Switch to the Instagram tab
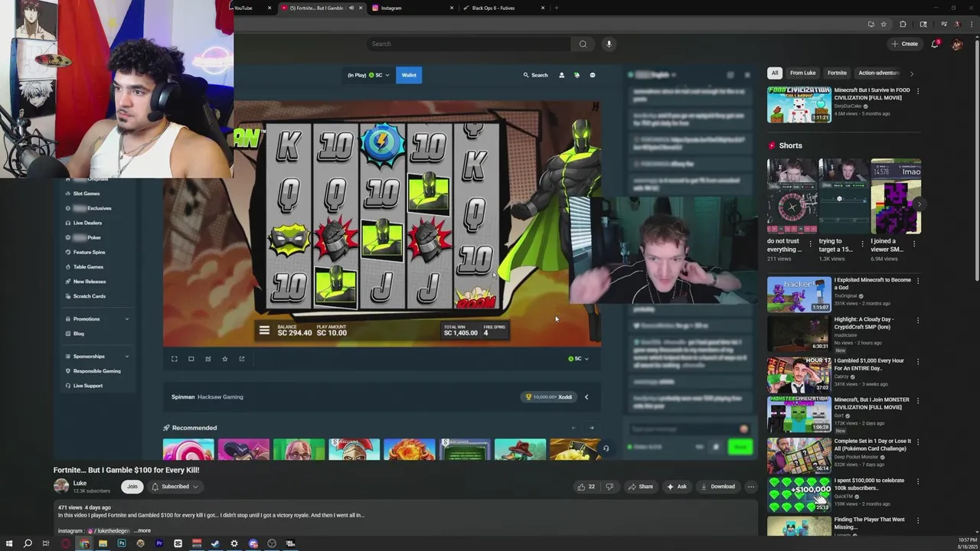The image size is (980, 551). (413, 8)
